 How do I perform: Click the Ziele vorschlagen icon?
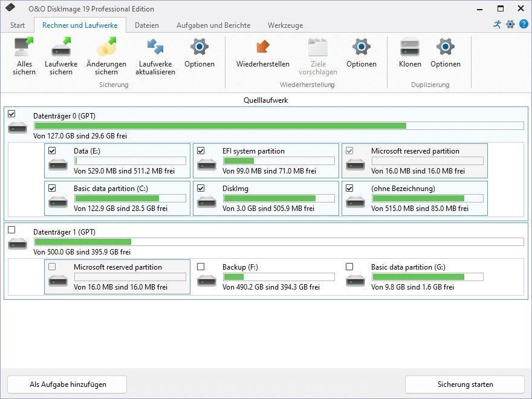pos(318,47)
